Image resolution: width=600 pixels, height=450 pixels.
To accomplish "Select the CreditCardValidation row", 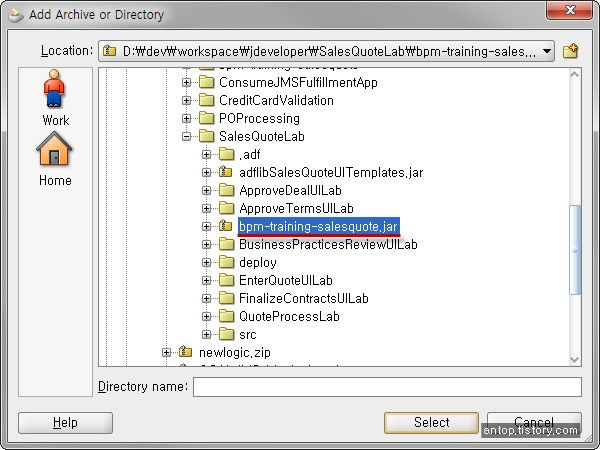I will (x=276, y=100).
